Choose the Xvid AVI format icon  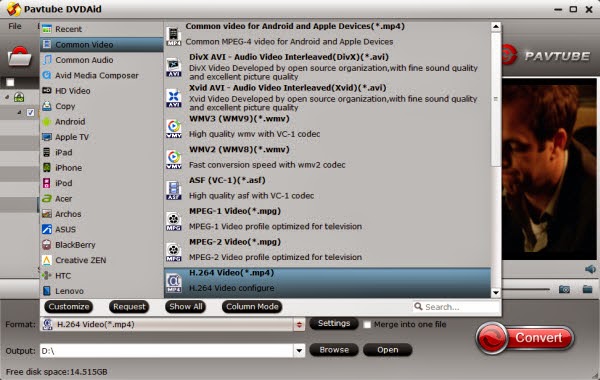[174, 98]
